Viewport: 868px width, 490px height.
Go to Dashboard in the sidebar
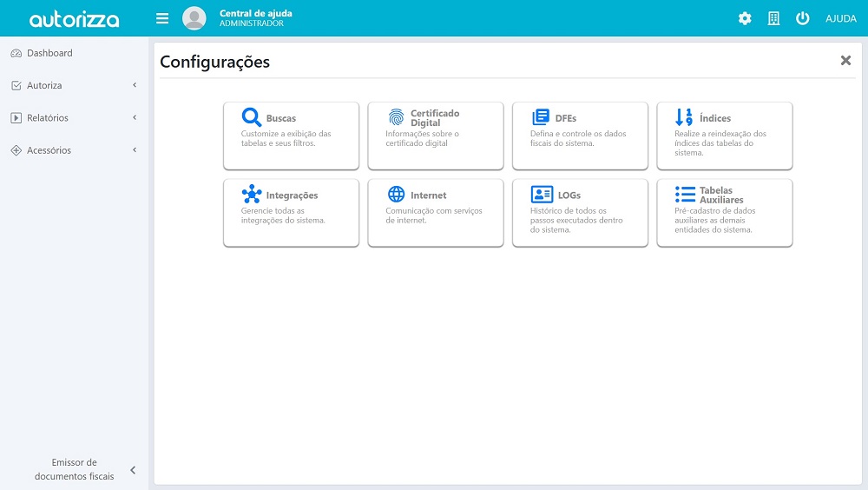[x=49, y=53]
